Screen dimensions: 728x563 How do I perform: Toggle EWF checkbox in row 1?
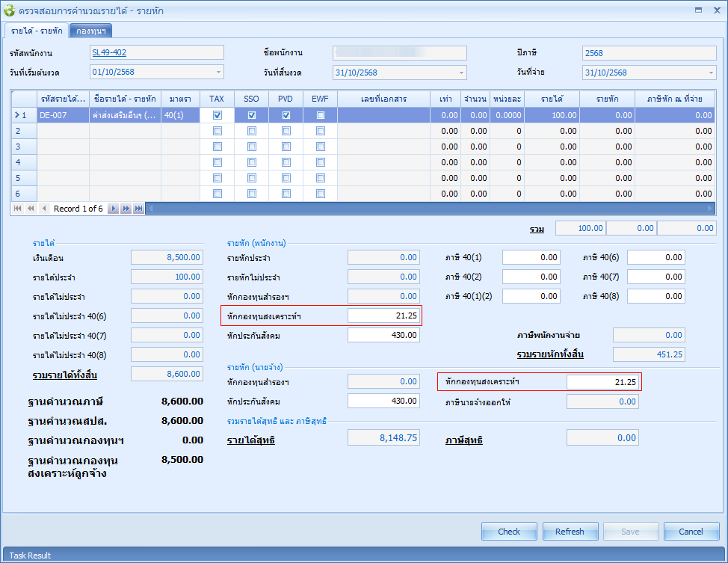[321, 115]
